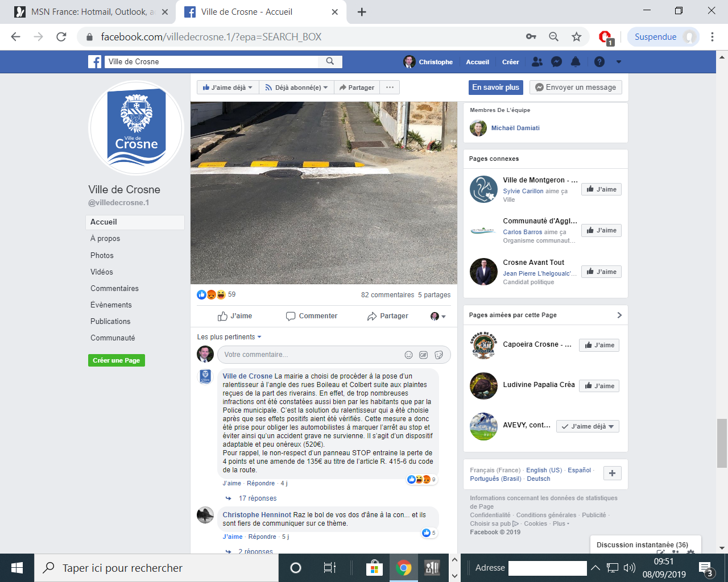
Task: Like Capoeira Crosne page
Action: (x=599, y=345)
